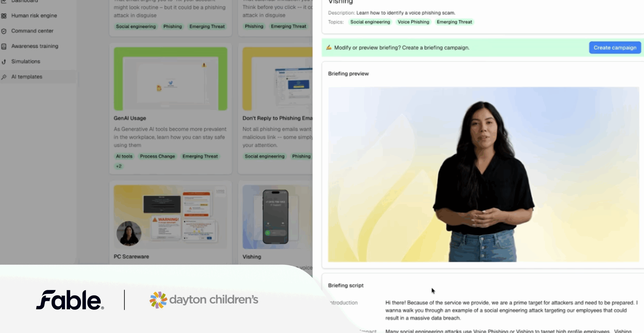Play the briefing preview video
The width and height of the screenshot is (644, 333).
click(x=483, y=174)
